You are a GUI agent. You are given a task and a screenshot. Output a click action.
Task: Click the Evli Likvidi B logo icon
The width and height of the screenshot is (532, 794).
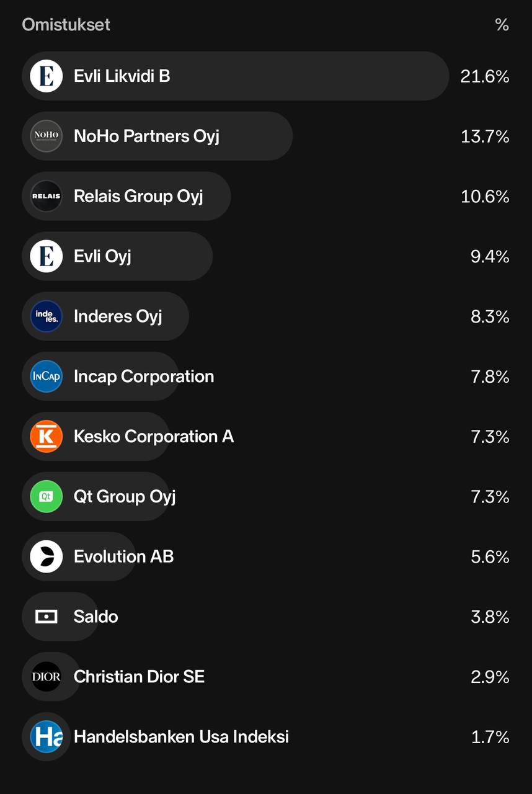point(47,76)
